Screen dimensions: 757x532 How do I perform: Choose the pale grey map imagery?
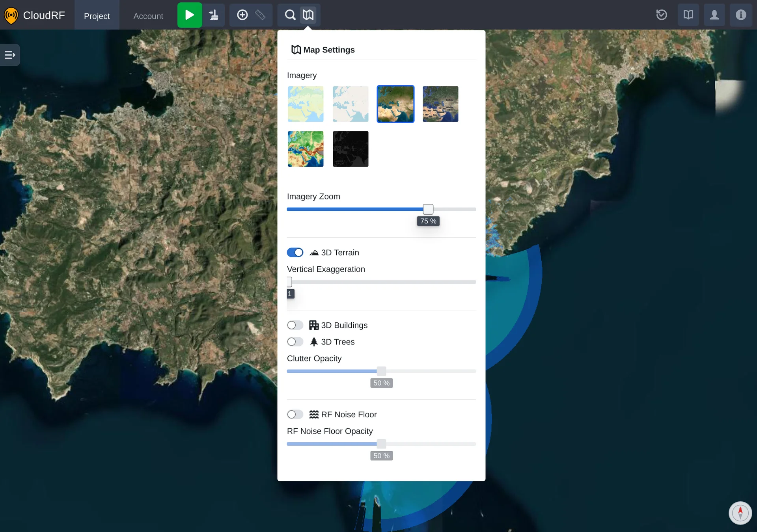[351, 104]
